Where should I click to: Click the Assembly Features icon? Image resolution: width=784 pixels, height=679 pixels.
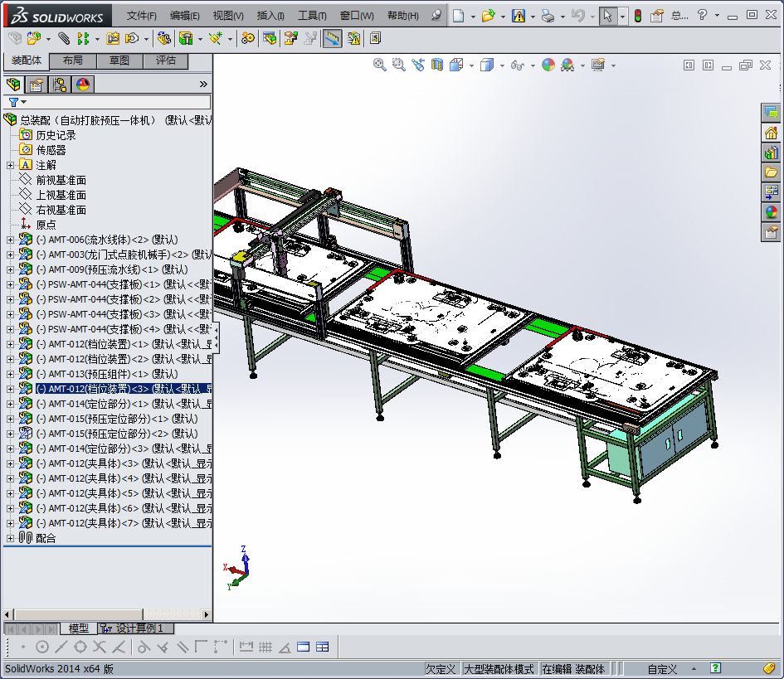(186, 38)
